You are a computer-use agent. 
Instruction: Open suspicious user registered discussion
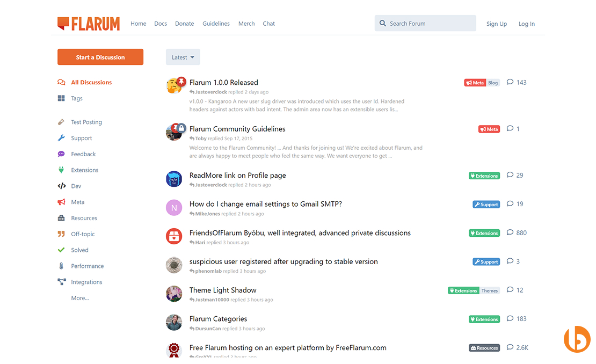pos(284,261)
